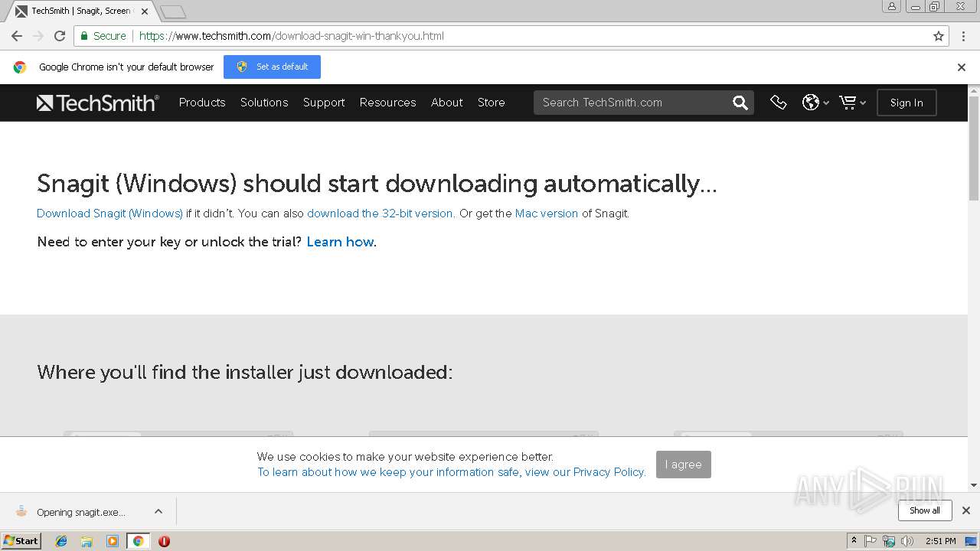
Task: Click the scrollbar down arrow
Action: 974,485
